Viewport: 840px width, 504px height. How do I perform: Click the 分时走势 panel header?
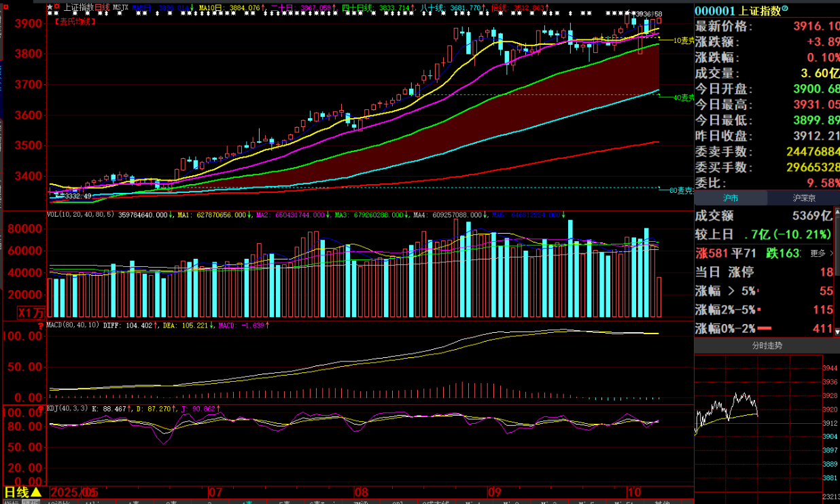pos(767,345)
